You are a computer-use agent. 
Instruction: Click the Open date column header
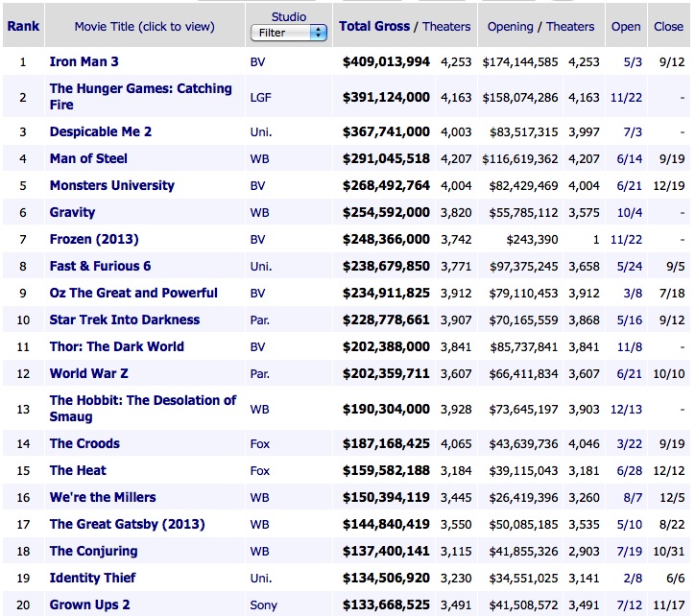pyautogui.click(x=626, y=26)
